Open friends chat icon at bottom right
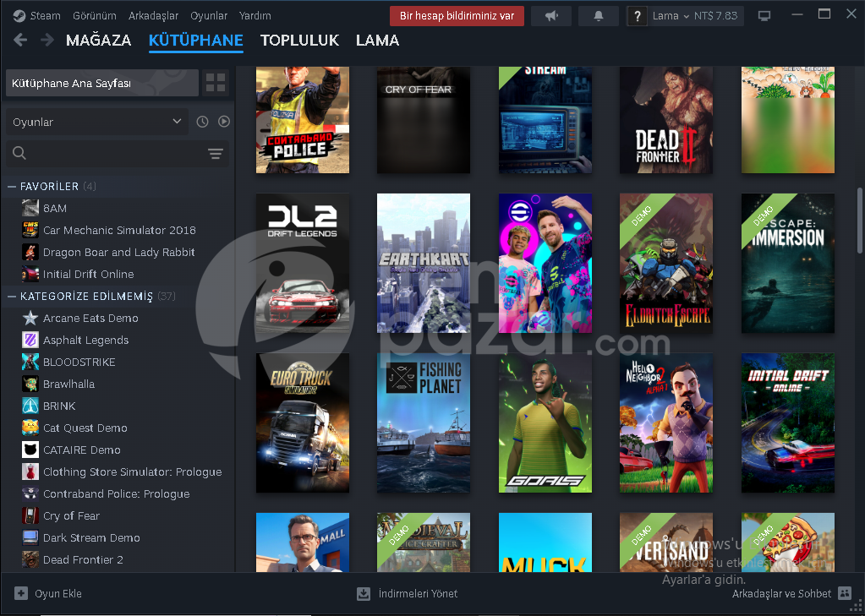The height and width of the screenshot is (616, 865). pyautogui.click(x=845, y=593)
